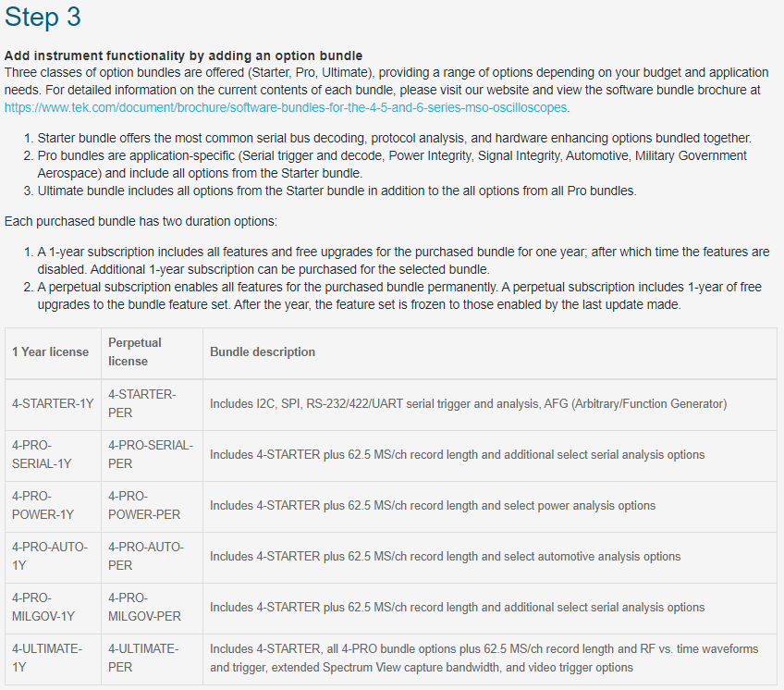Click the Step 3 heading

pos(43,17)
